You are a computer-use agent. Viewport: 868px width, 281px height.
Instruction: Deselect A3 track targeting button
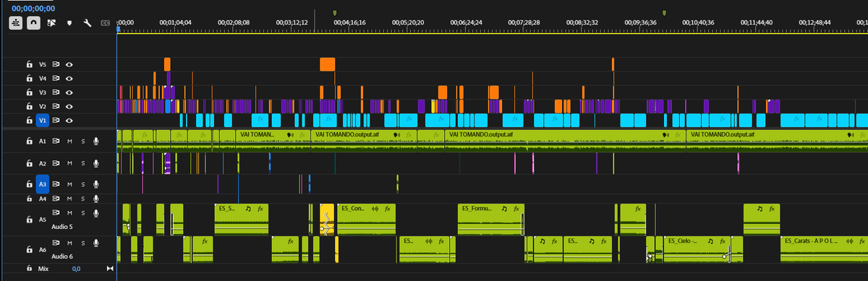pyautogui.click(x=43, y=184)
